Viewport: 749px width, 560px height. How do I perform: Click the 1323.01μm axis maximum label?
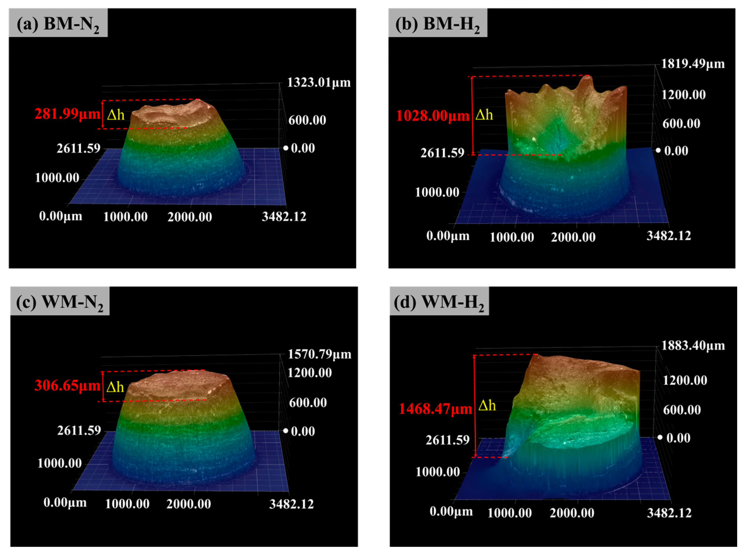319,83
